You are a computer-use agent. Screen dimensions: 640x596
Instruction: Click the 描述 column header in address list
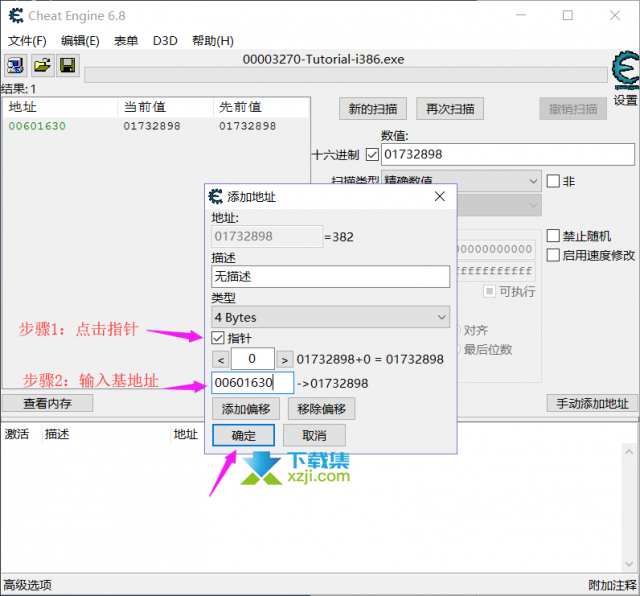(x=57, y=434)
